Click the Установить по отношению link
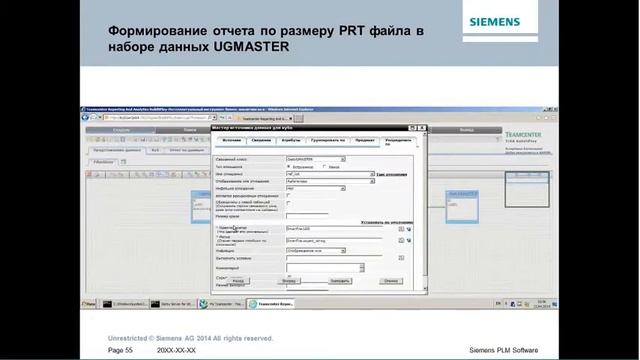Viewport: 640px width, 360px height. 387,222
